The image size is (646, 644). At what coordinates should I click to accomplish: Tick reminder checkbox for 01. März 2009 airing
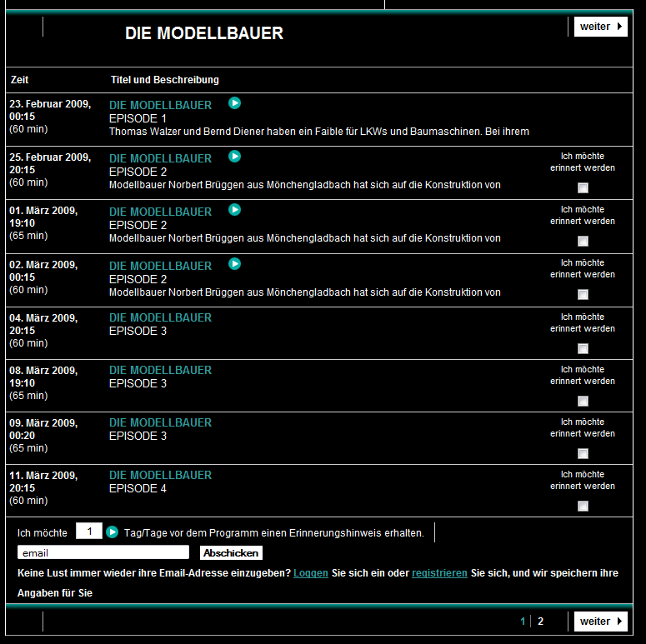pyautogui.click(x=583, y=241)
